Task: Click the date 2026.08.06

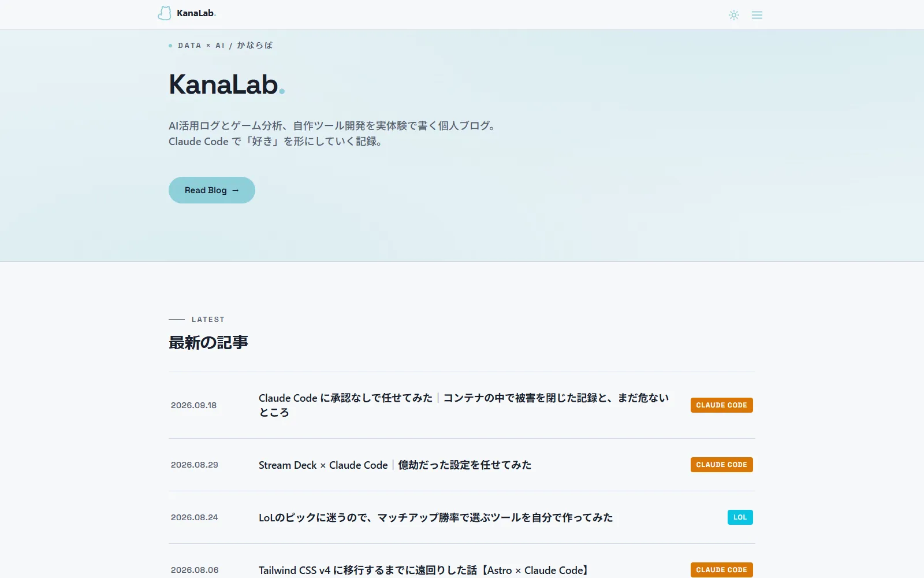Action: point(195,570)
